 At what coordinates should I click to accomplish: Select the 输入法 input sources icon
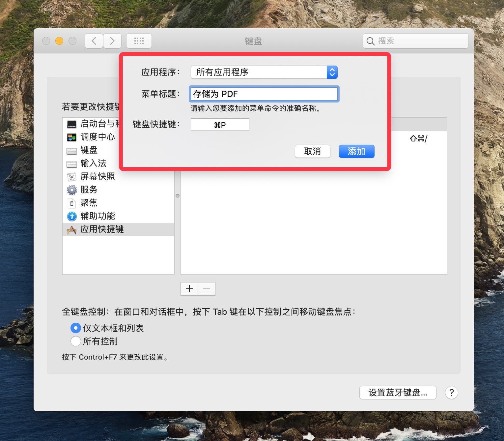(x=72, y=164)
